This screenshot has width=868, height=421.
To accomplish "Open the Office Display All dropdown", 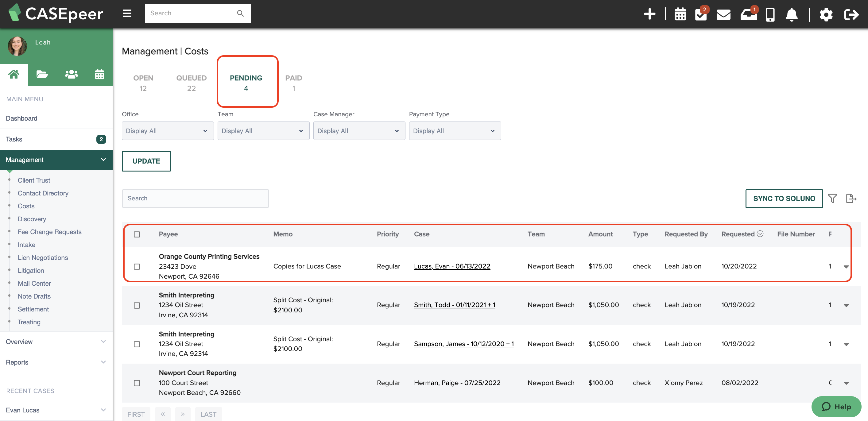I will tap(168, 131).
